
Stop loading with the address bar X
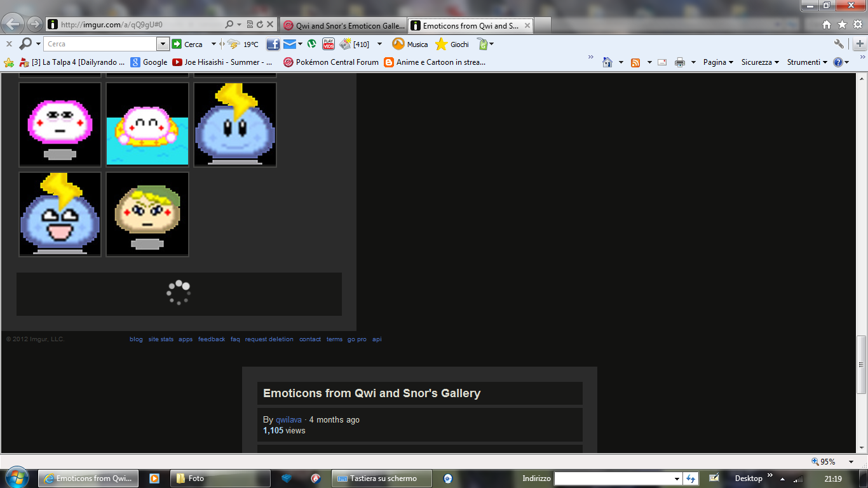pos(270,24)
